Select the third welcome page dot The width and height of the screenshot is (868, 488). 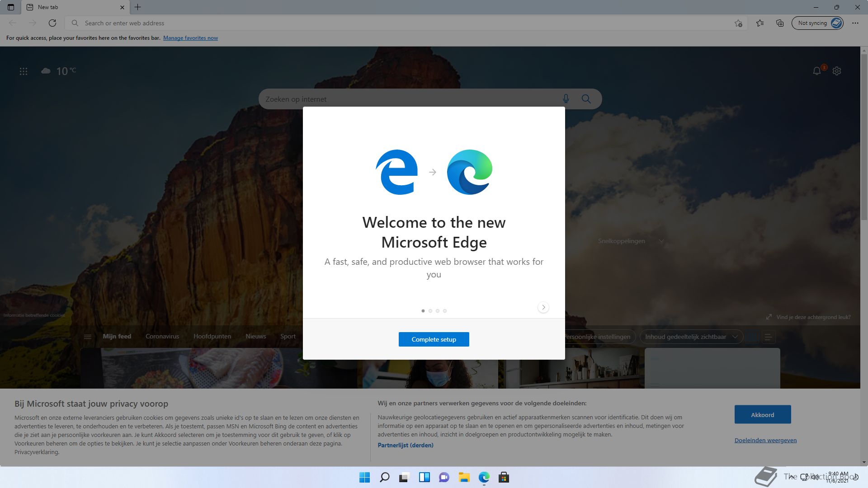coord(438,311)
